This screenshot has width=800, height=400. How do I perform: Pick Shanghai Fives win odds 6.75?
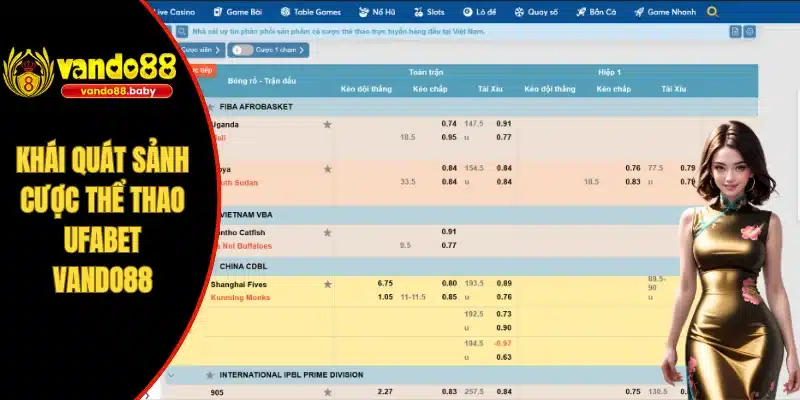pyautogui.click(x=385, y=283)
